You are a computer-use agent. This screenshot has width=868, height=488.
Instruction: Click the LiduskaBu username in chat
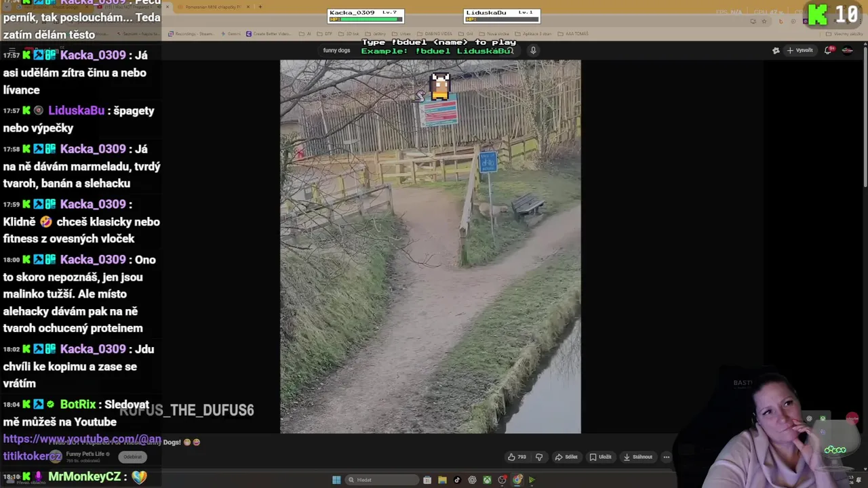76,110
